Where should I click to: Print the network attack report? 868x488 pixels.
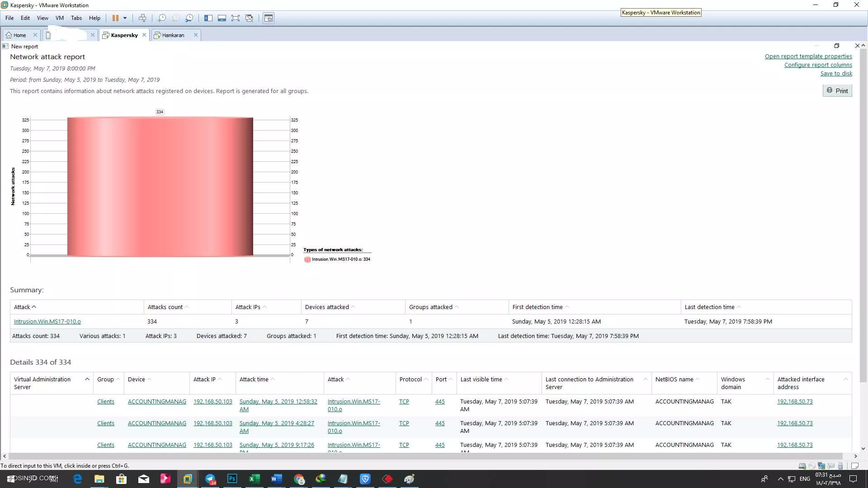tap(837, 91)
